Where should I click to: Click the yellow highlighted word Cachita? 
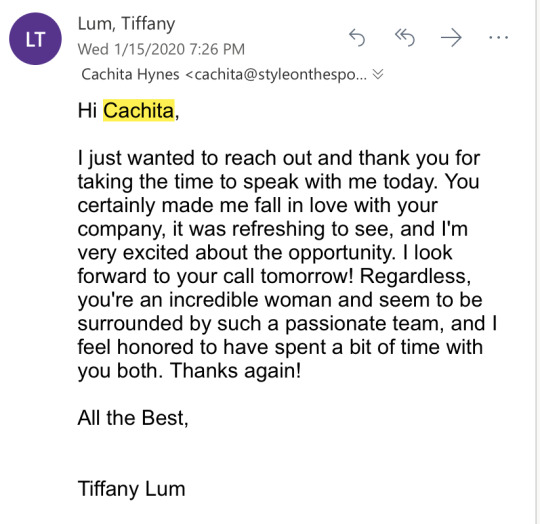pos(139,111)
